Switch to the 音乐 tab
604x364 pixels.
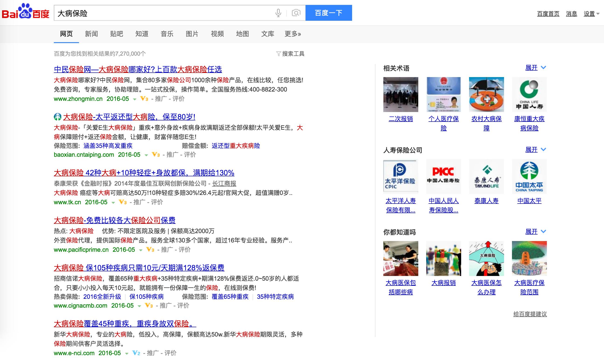coord(167,34)
